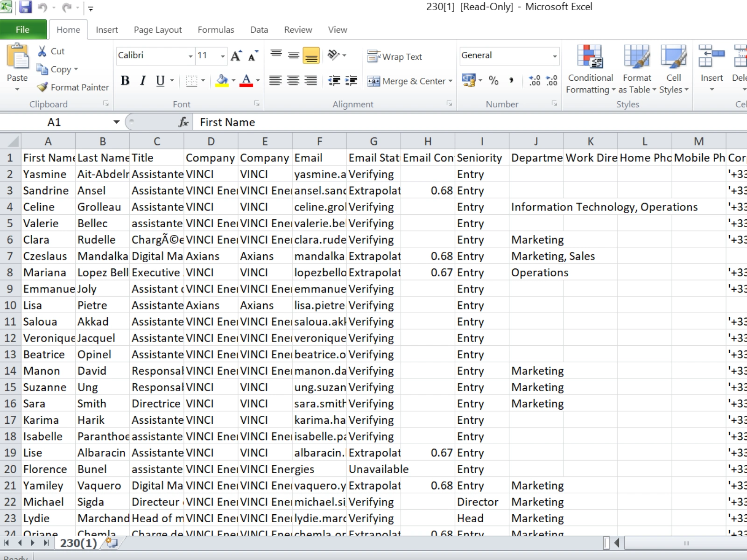
Task: Select row header 12
Action: [10, 338]
